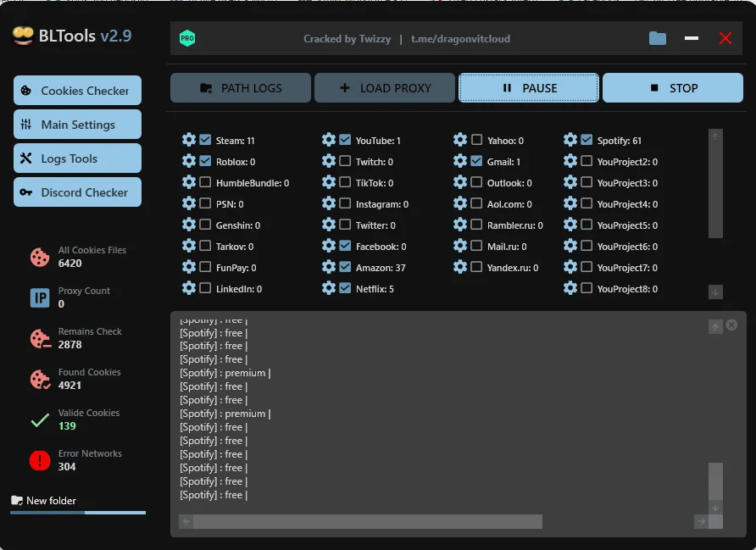The image size is (756, 550).
Task: Click the log horizontal scrollbar thumb
Action: pos(367,521)
